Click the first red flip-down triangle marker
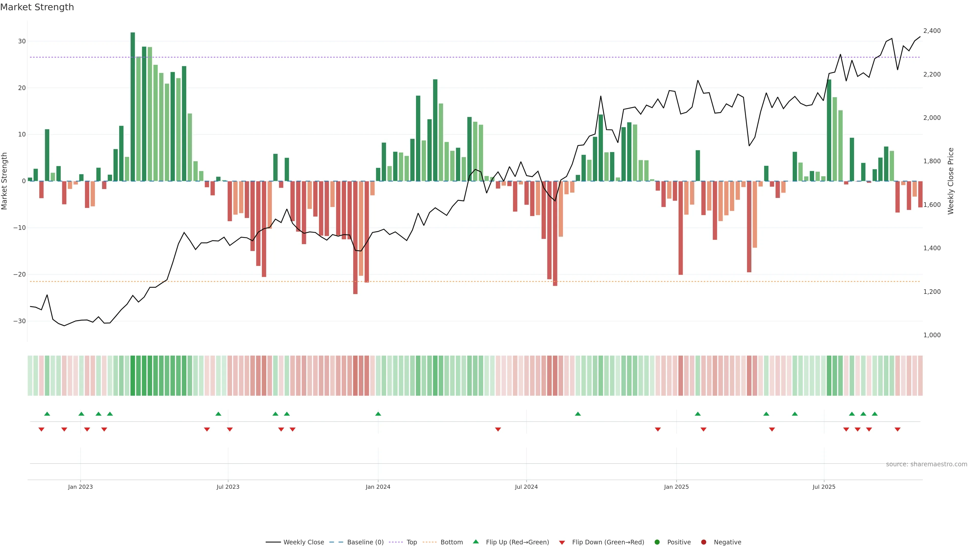 (41, 429)
